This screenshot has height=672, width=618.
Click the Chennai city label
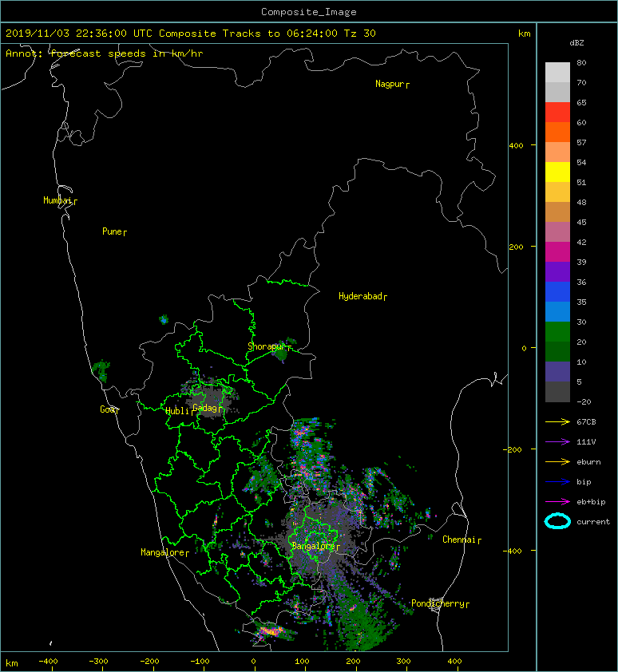(459, 540)
